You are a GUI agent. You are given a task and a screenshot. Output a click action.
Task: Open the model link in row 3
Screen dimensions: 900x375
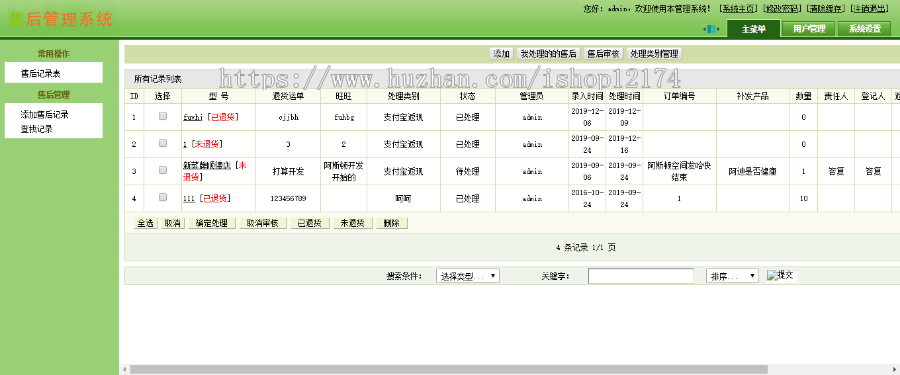coord(207,165)
